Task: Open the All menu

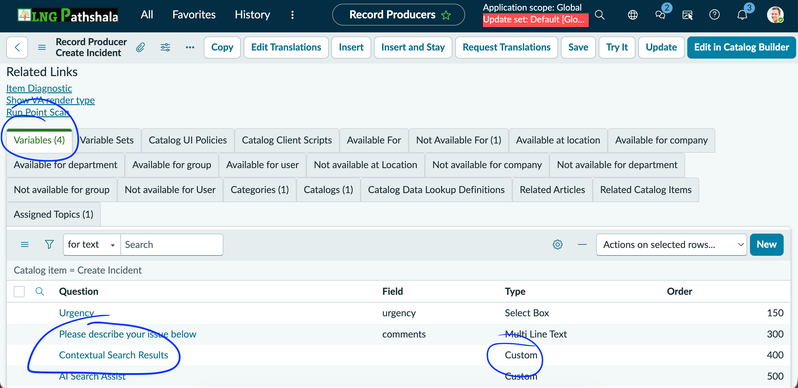Action: [147, 15]
